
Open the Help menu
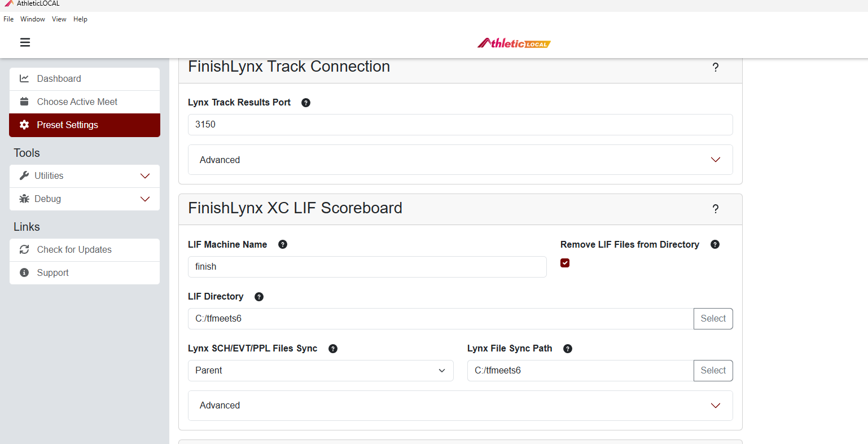pyautogui.click(x=80, y=19)
